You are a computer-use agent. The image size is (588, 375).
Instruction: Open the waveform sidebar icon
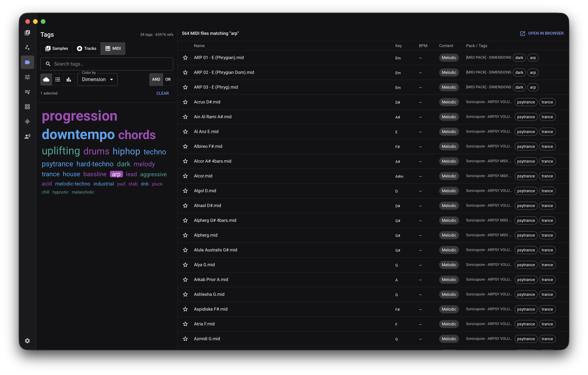tap(27, 121)
